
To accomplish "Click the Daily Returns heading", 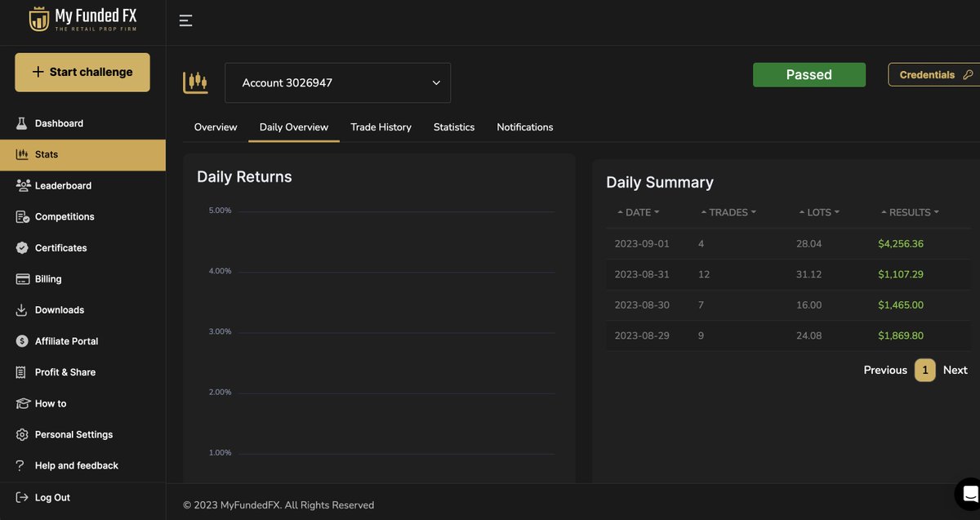I will 244,176.
